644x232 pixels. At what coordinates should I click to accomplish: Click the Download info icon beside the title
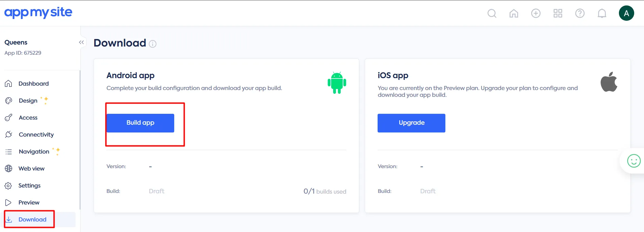(x=153, y=44)
